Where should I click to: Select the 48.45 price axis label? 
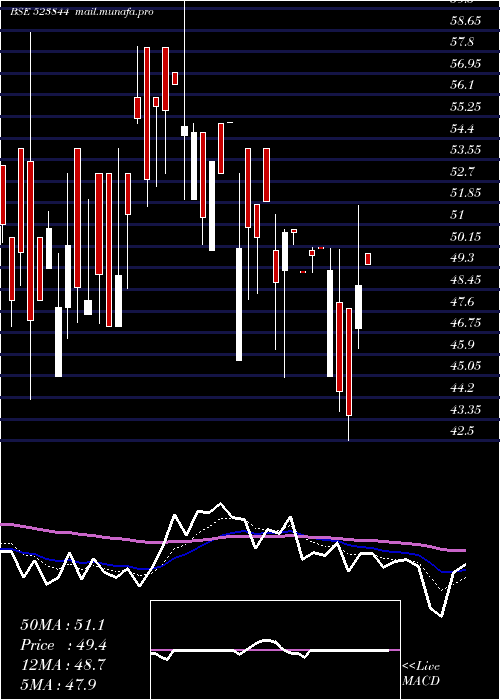click(x=464, y=280)
